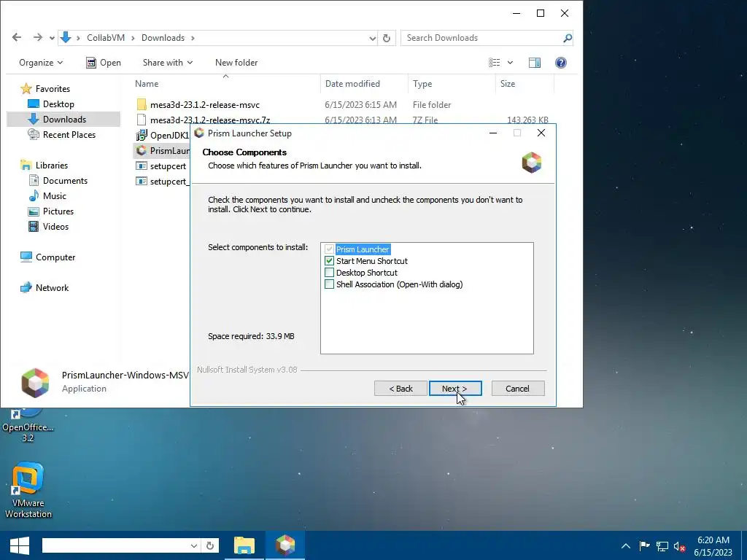The image size is (747, 560).
Task: Click CollabVM in the address breadcrumb
Action: click(106, 38)
